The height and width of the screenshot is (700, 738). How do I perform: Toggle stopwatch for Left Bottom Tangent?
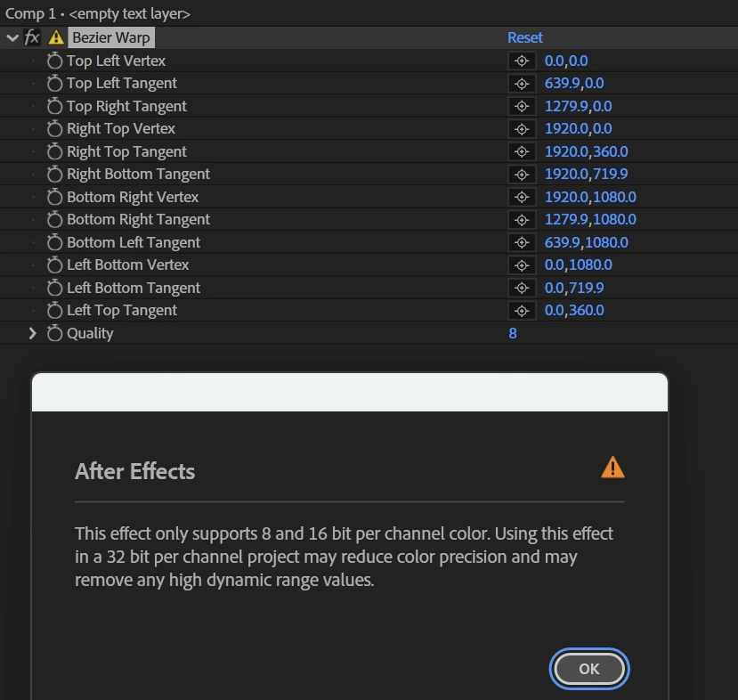54,288
